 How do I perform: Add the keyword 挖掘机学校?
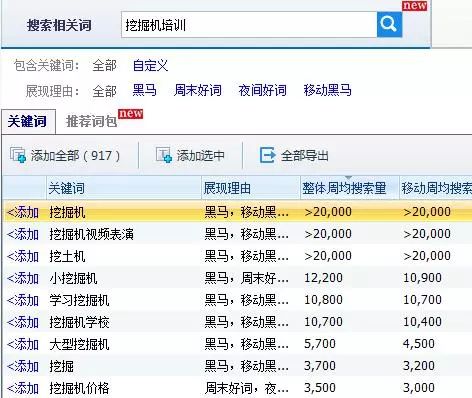point(23,322)
